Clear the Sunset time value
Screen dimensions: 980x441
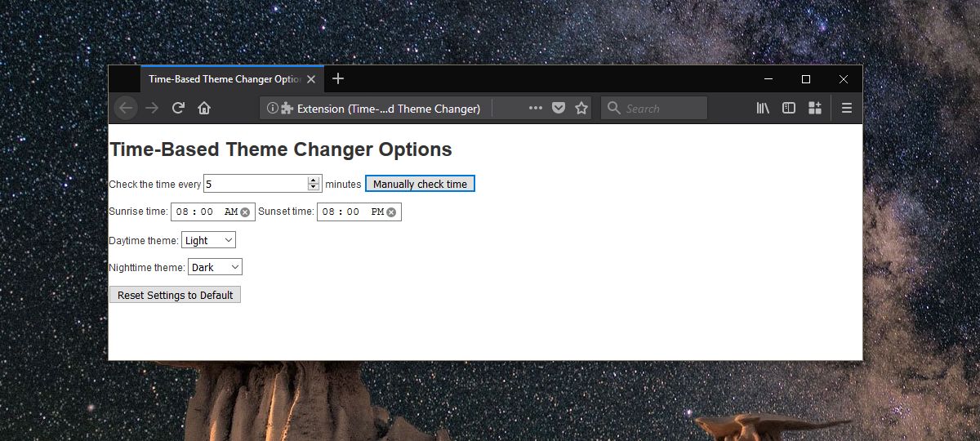[391, 212]
